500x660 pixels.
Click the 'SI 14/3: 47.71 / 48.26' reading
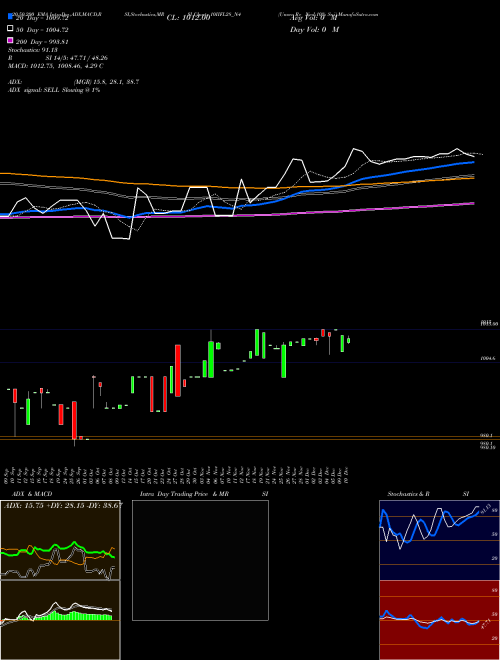(76, 58)
